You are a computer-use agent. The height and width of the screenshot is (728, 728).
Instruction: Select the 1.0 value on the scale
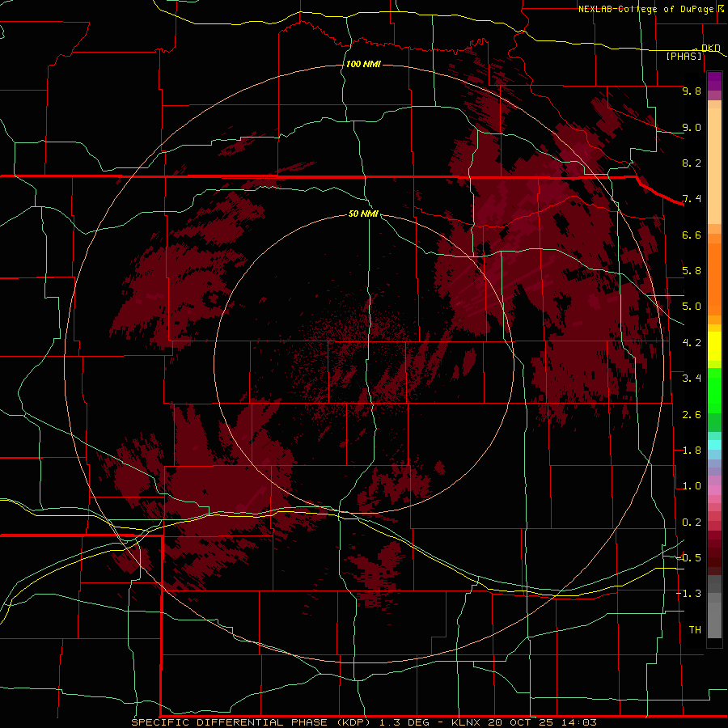tap(692, 486)
